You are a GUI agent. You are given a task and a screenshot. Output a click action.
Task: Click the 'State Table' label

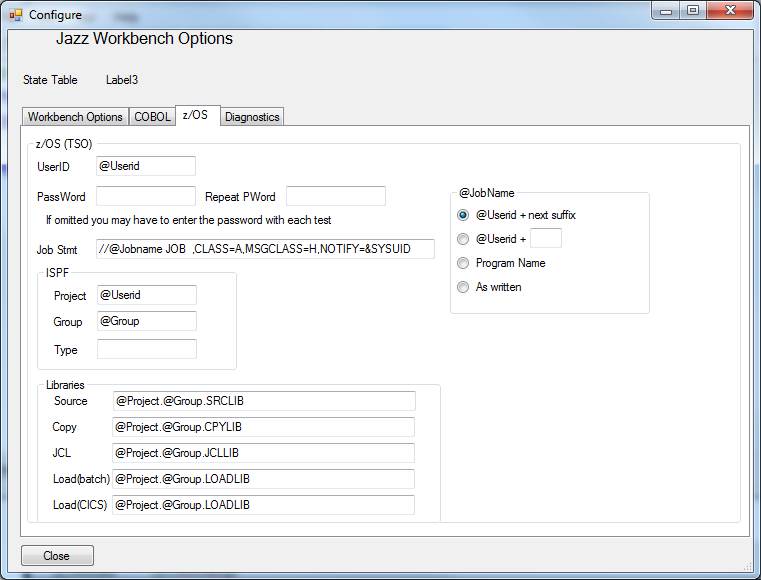50,80
